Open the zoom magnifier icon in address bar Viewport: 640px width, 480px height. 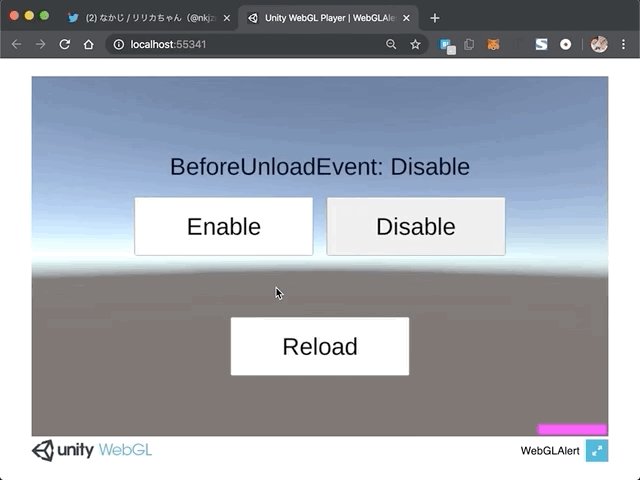click(x=391, y=44)
